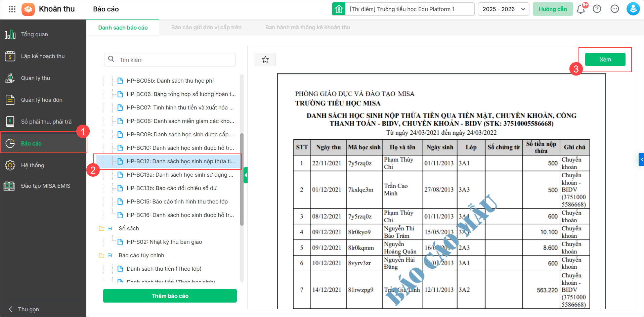
Task: Click the Quản lý thu hand-coin icon
Action: (x=10, y=78)
